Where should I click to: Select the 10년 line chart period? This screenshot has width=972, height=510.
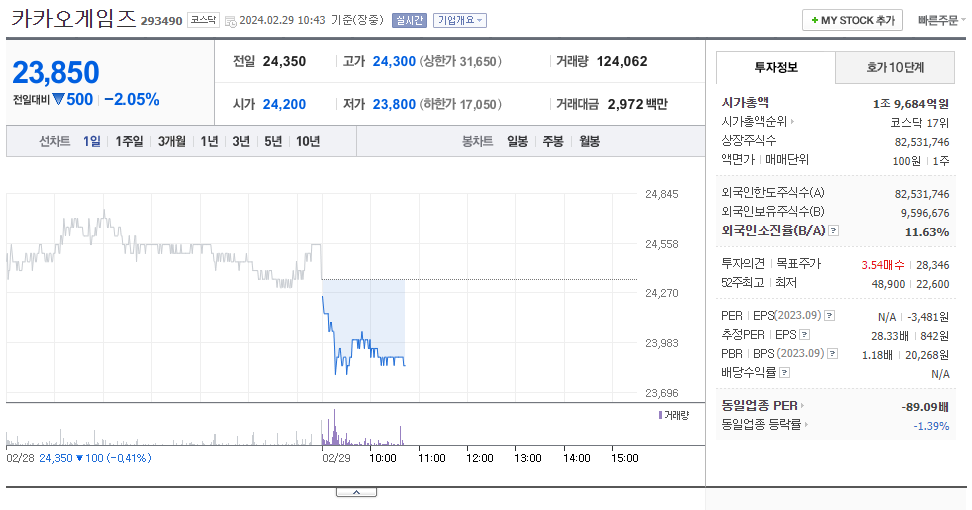coord(308,141)
